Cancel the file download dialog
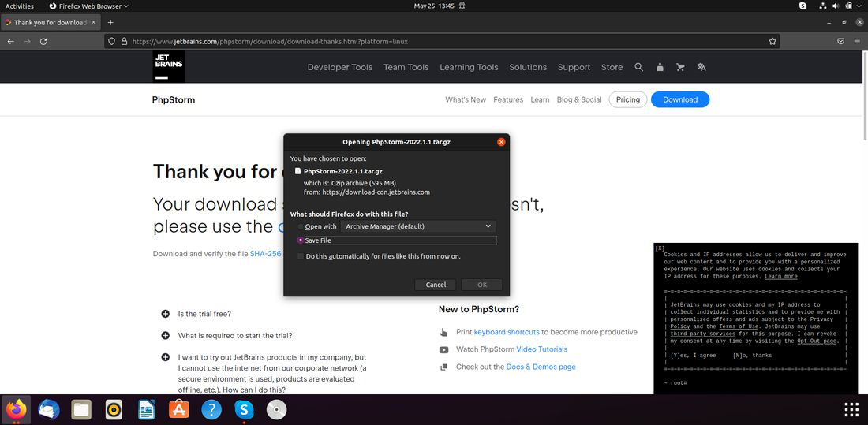Screen dimensions: 868x425 [x=436, y=285]
